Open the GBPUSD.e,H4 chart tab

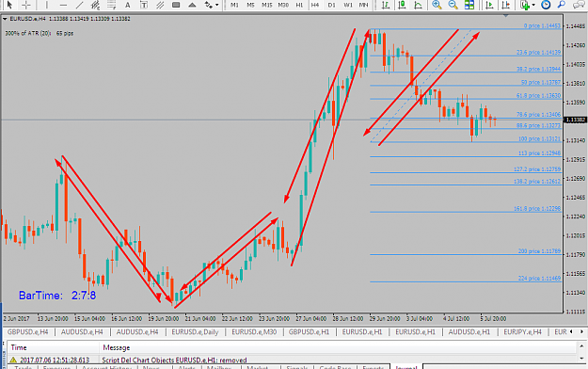click(x=27, y=332)
